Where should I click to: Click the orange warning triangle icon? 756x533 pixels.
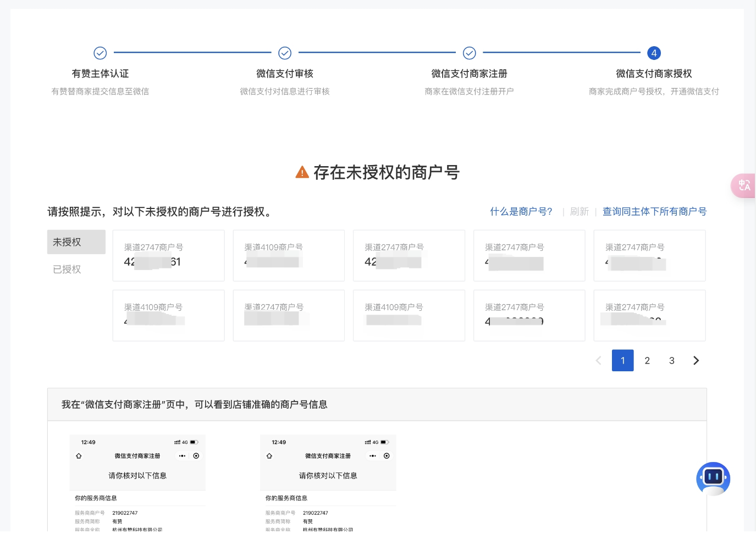(x=302, y=172)
